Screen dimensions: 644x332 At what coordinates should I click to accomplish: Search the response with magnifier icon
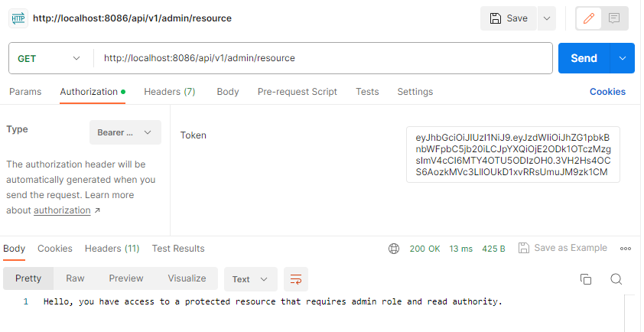tap(616, 279)
